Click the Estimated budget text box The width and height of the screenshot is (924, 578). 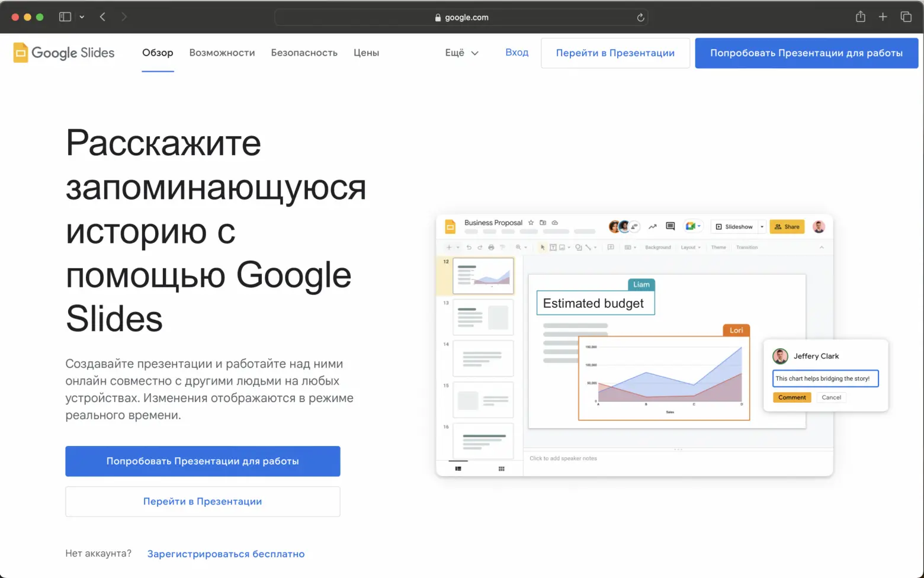595,303
